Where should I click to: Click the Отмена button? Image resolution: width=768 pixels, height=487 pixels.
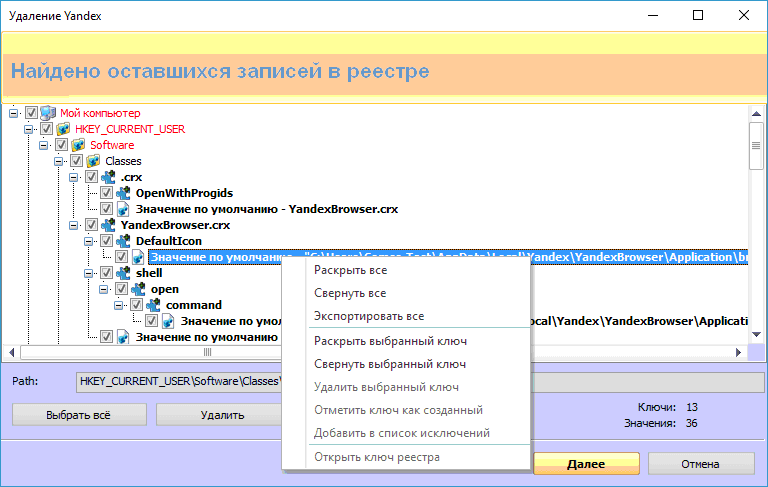click(x=701, y=463)
